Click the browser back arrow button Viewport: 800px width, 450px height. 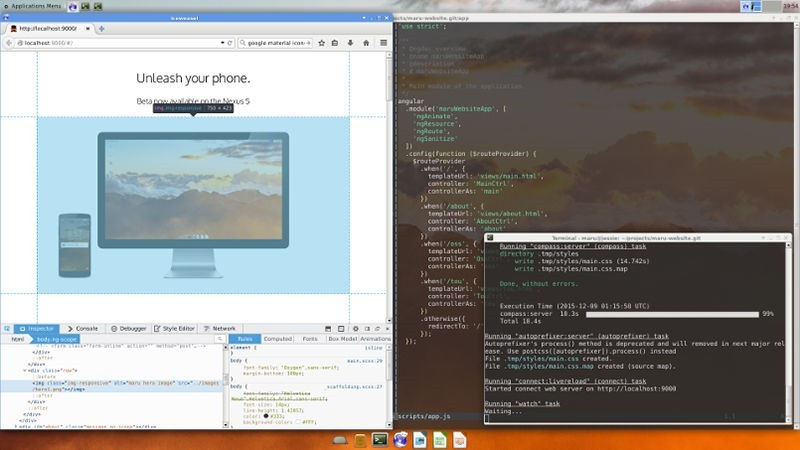point(11,43)
